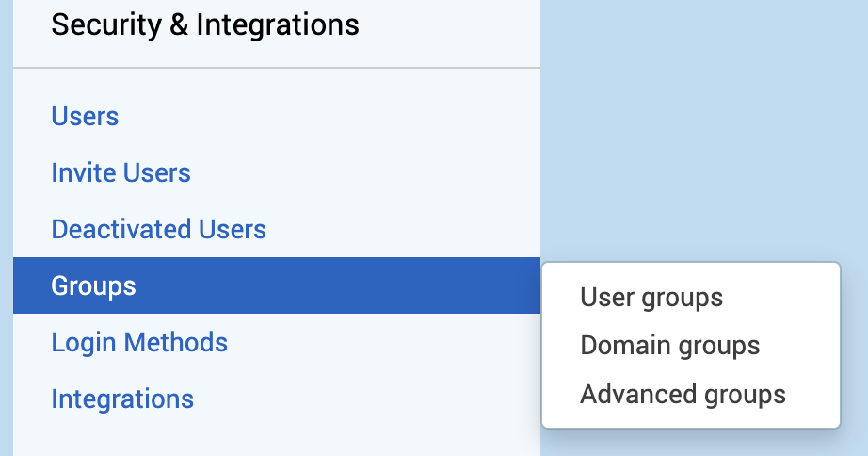Viewport: 868px width, 456px height.
Task: Select the highlighted Groups menu item
Action: coord(93,285)
